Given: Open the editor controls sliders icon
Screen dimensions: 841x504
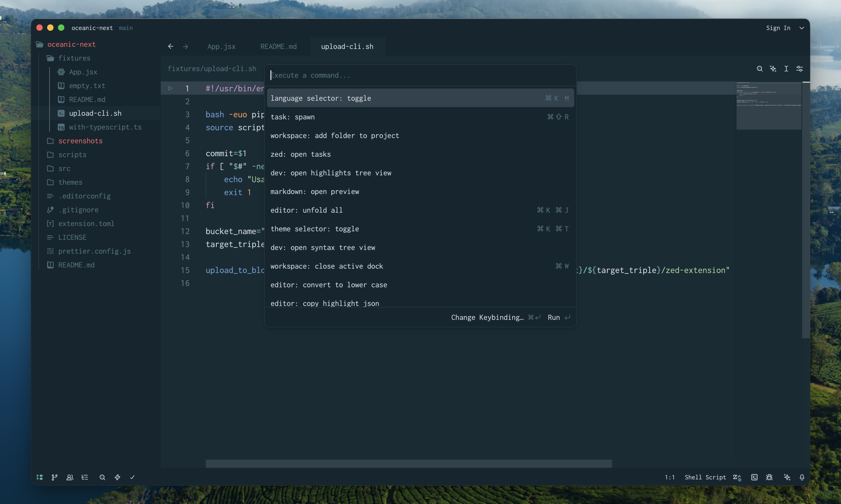Looking at the screenshot, I should [800, 69].
